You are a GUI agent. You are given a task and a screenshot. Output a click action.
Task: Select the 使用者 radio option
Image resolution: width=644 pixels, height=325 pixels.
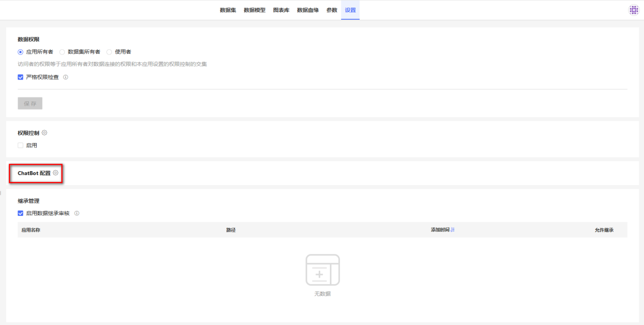(x=109, y=52)
